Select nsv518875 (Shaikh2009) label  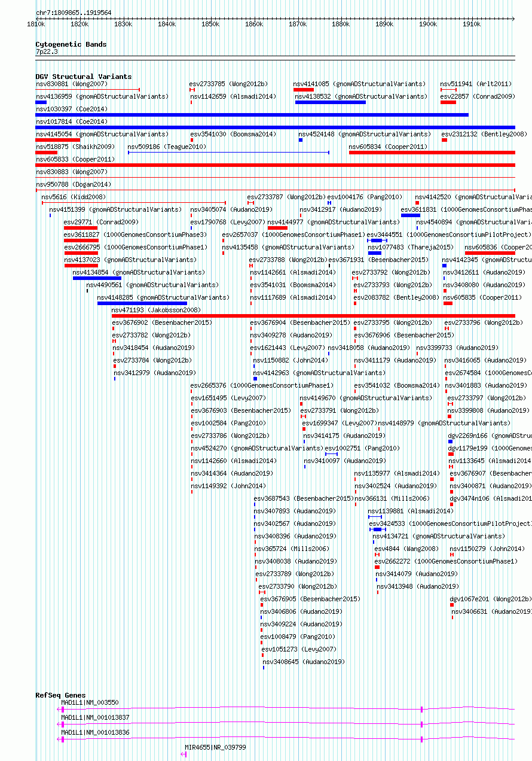(x=75, y=147)
